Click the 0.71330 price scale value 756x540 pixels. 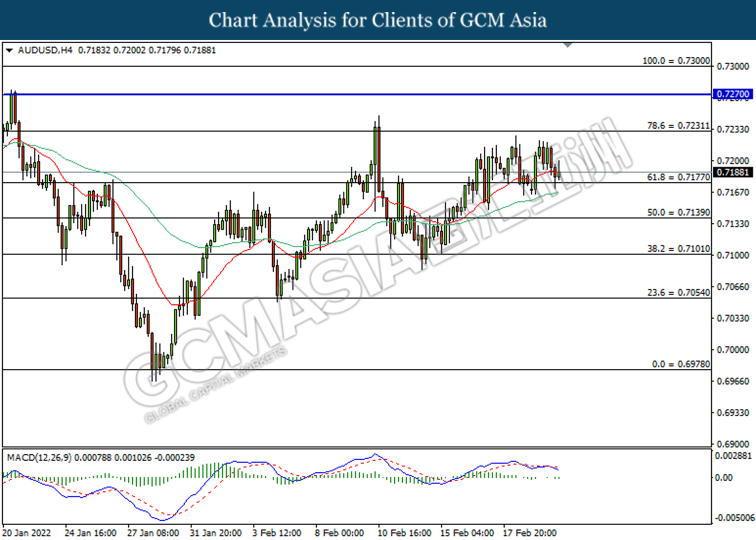coord(733,224)
